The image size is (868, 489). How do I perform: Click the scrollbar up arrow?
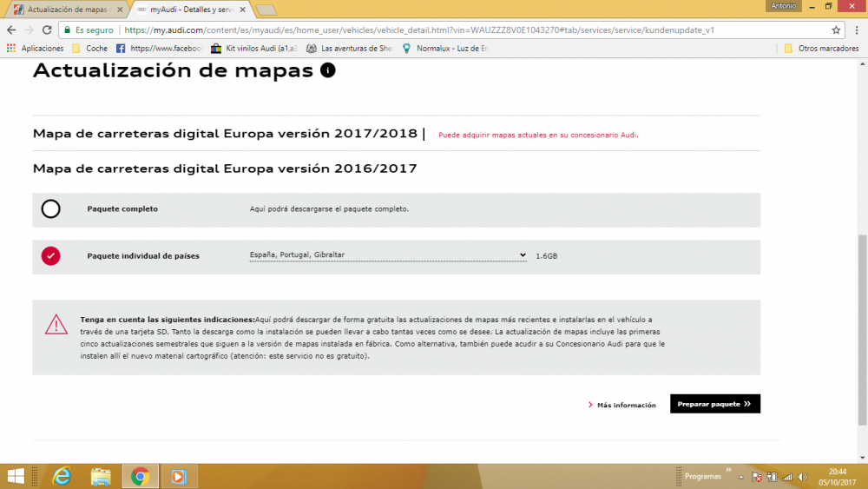pos(863,63)
